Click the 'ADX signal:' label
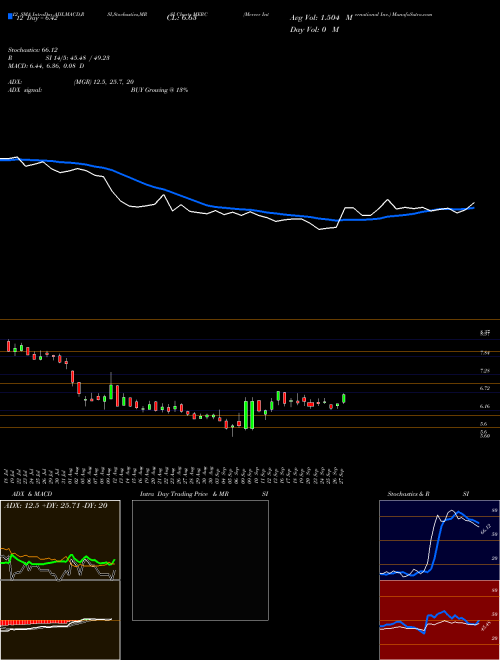This screenshot has height=660, width=500. pos(25,90)
